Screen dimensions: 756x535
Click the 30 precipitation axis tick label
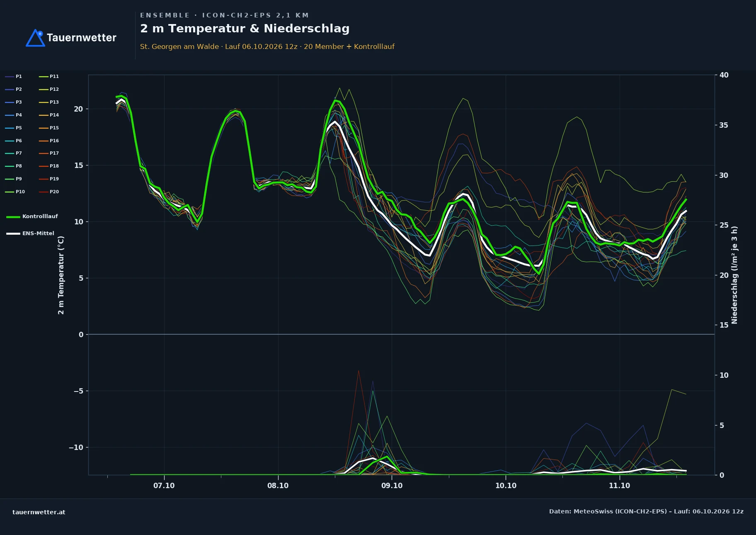pyautogui.click(x=724, y=175)
